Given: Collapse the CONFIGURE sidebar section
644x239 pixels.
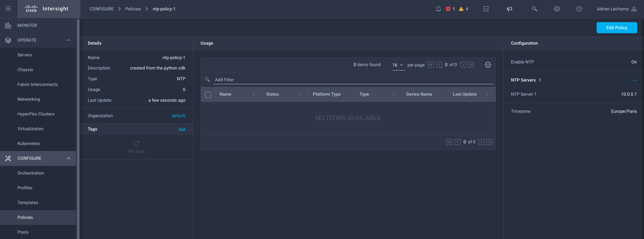Looking at the screenshot, I should click(69, 158).
